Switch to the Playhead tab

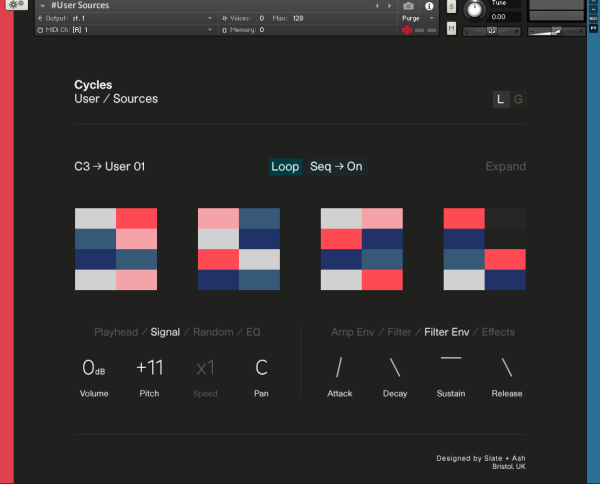(x=116, y=332)
